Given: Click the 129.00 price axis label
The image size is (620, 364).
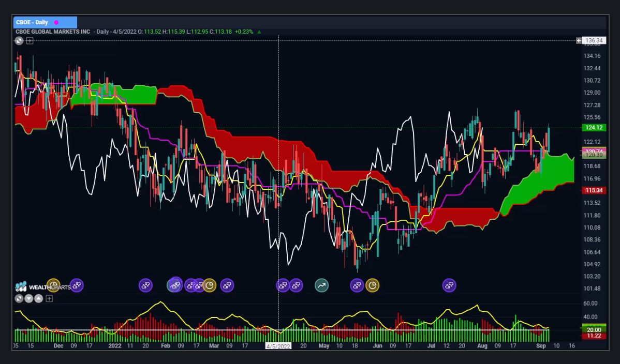Looking at the screenshot, I should point(592,93).
